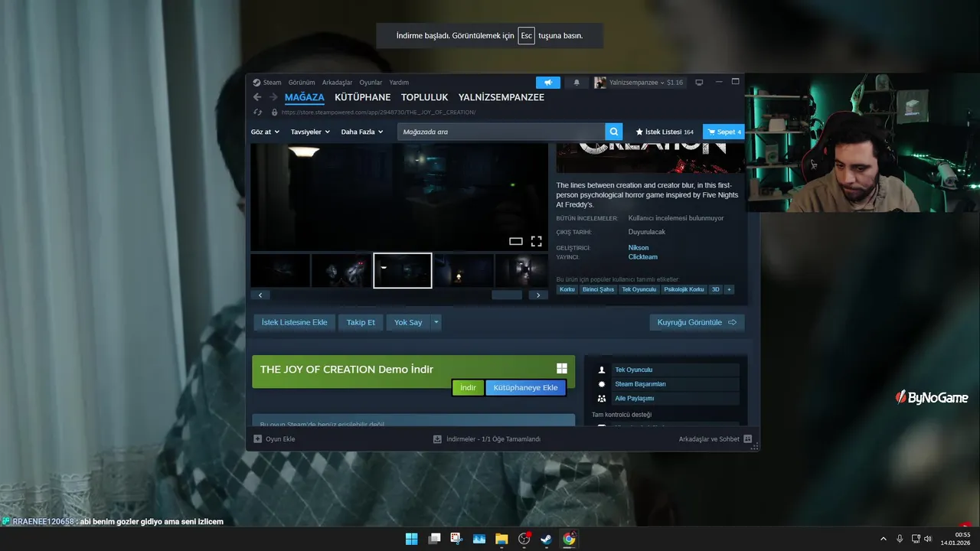Open İstek Listesi wishlist with star
Screen dimensions: 980x551
pyautogui.click(x=665, y=132)
